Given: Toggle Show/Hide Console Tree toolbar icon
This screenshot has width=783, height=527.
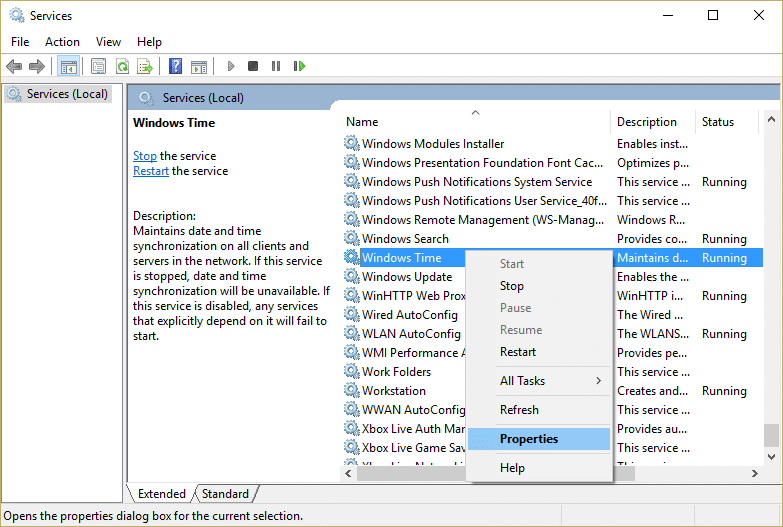Looking at the screenshot, I should [69, 66].
